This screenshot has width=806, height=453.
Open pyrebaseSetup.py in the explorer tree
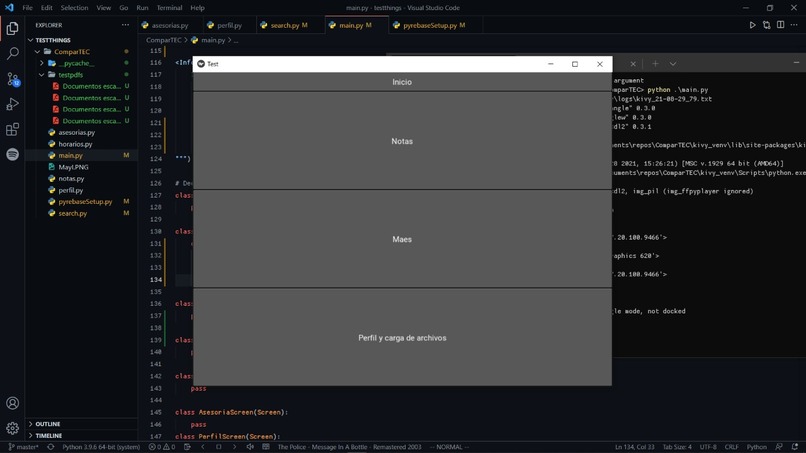(x=85, y=202)
